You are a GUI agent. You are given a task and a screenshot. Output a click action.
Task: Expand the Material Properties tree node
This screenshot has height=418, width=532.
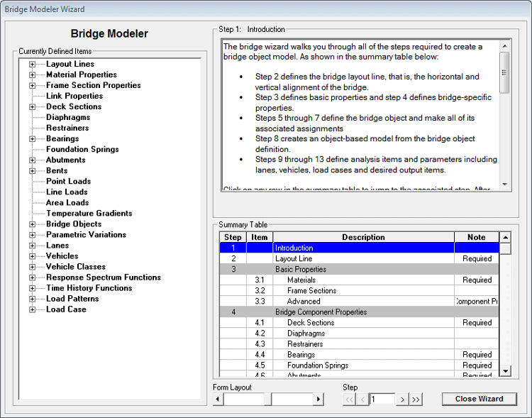(x=33, y=75)
